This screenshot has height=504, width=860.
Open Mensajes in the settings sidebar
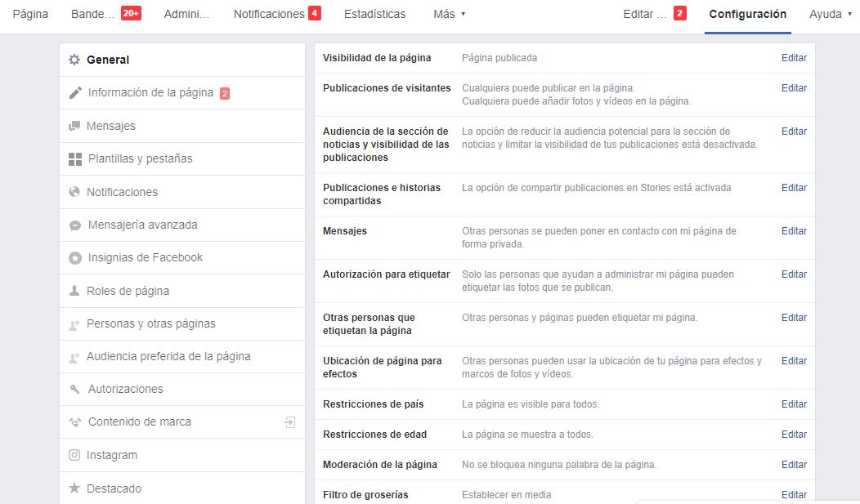(x=182, y=126)
